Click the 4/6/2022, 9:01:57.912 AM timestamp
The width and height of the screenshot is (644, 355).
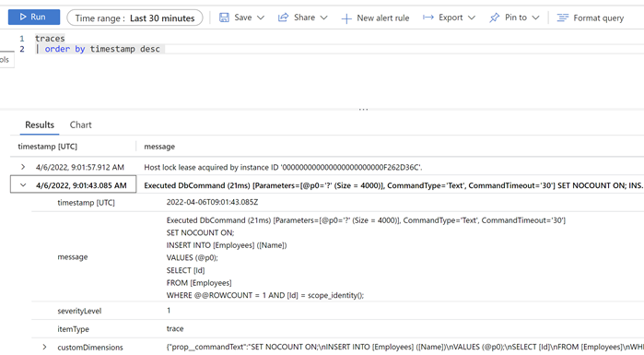click(x=79, y=167)
